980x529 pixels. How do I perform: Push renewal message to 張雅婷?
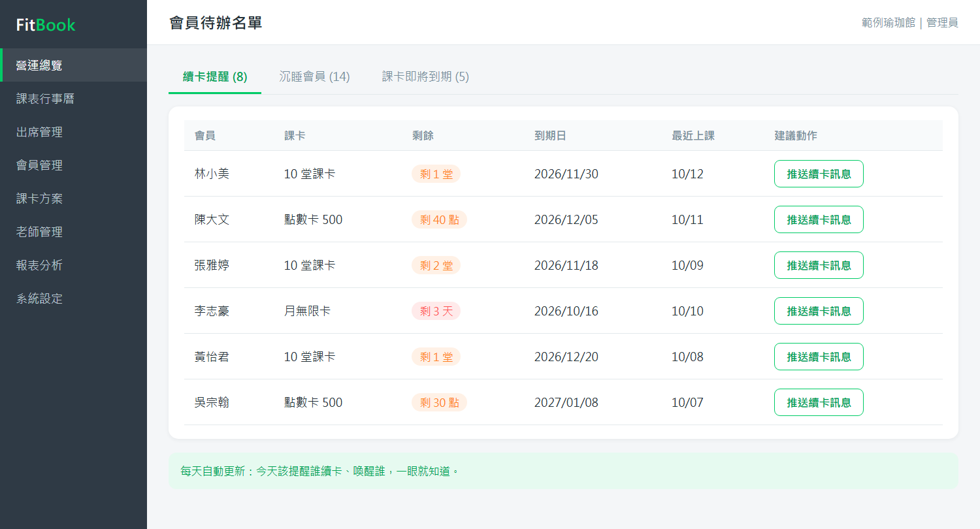819,265
